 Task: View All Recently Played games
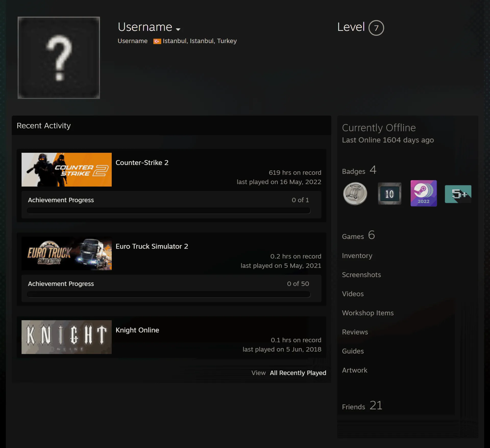pos(298,373)
